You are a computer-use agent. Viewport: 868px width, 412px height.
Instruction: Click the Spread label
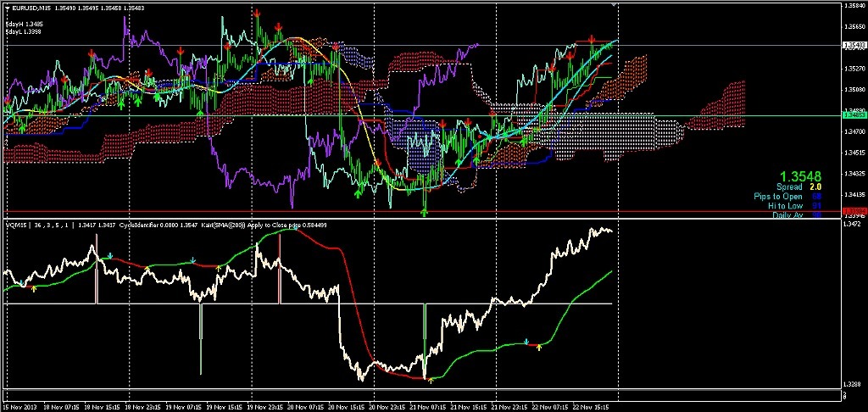[x=789, y=187]
